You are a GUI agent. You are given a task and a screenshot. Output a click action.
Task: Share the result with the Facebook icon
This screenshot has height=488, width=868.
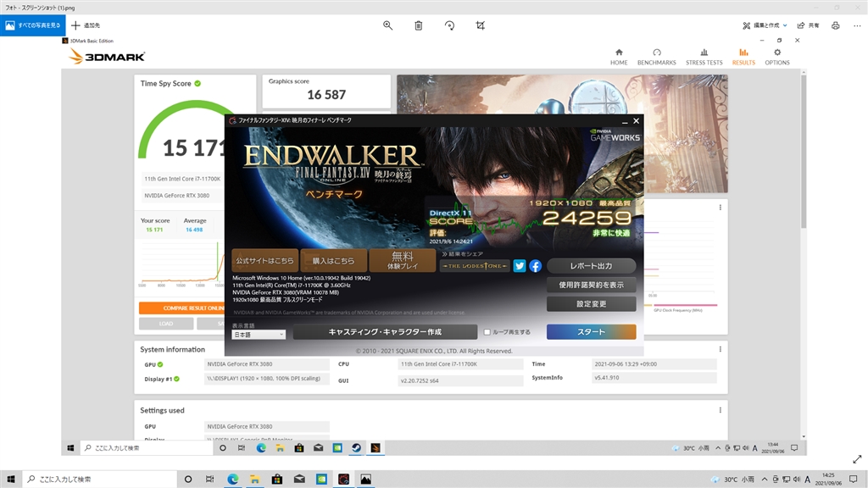pos(536,266)
